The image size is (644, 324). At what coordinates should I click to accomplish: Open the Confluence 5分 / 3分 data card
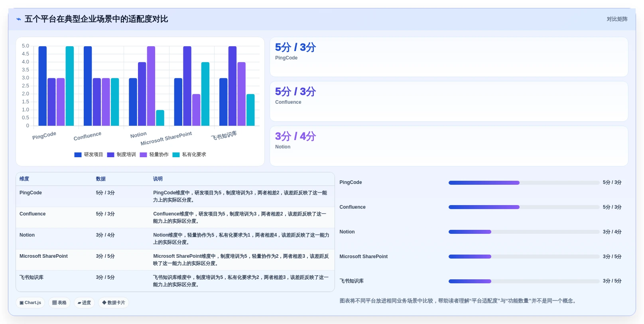[x=449, y=101]
